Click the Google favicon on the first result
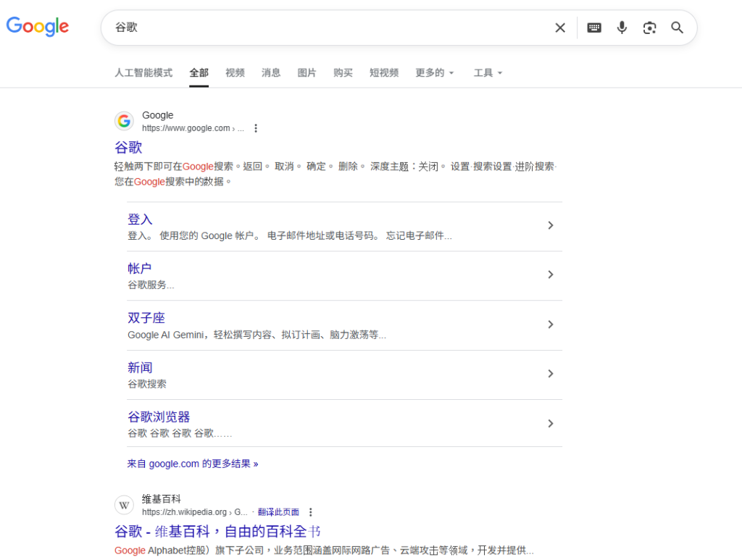742x560 pixels. [x=124, y=121]
